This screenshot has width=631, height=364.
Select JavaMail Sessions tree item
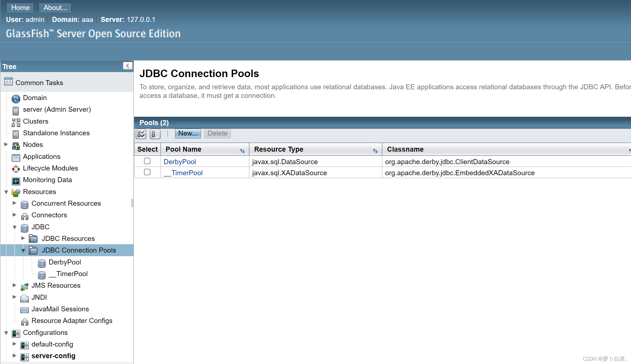(60, 309)
